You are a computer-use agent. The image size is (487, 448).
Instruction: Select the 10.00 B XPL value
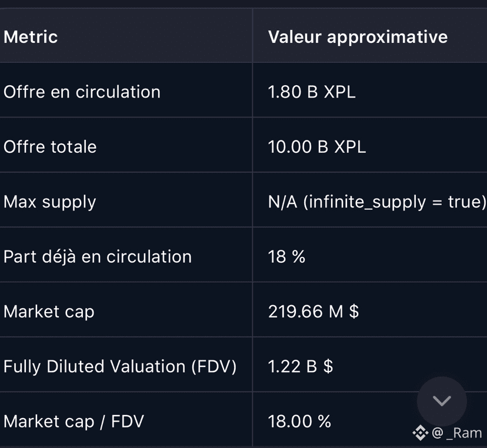pyautogui.click(x=317, y=146)
